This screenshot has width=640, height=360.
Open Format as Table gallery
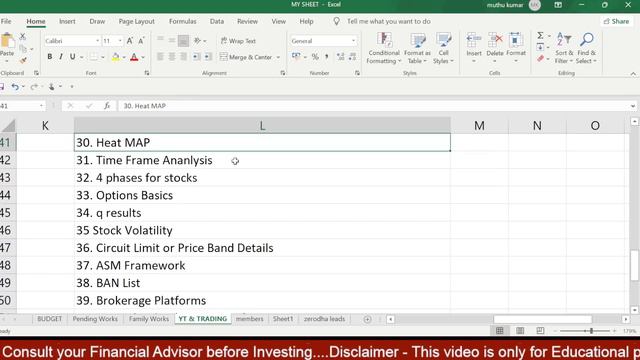[417, 48]
